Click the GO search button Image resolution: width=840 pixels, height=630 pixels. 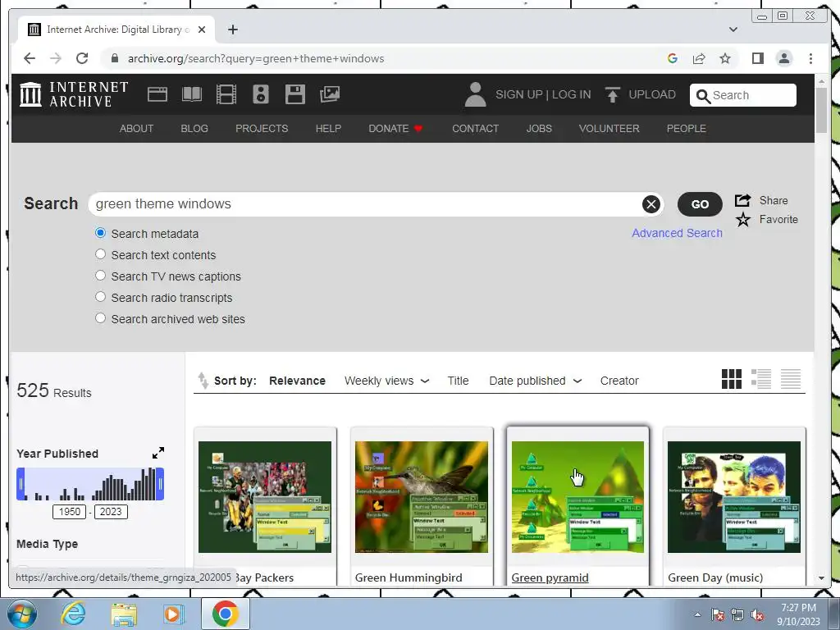(700, 204)
